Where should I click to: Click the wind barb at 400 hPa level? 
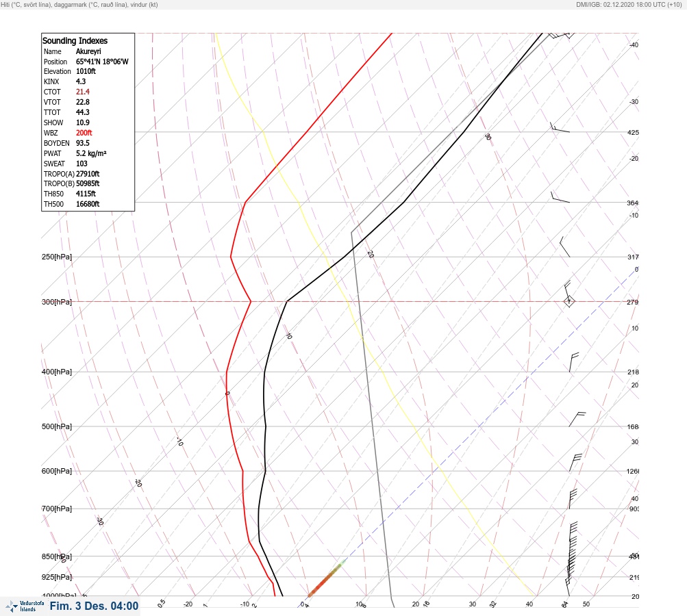click(x=573, y=362)
